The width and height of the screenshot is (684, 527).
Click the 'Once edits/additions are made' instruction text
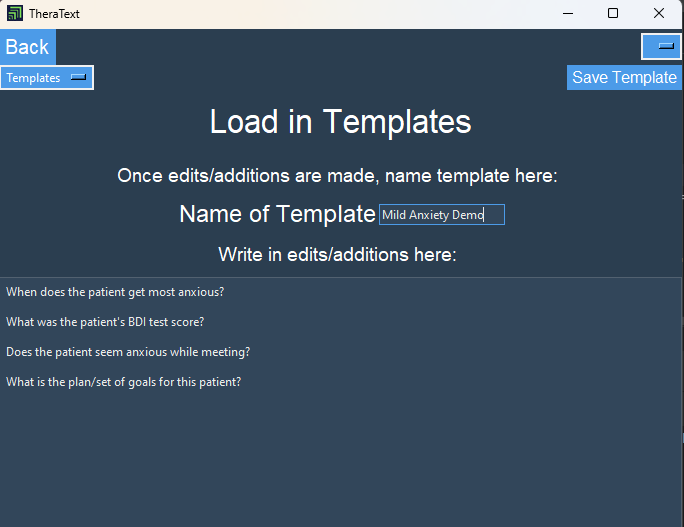click(337, 176)
